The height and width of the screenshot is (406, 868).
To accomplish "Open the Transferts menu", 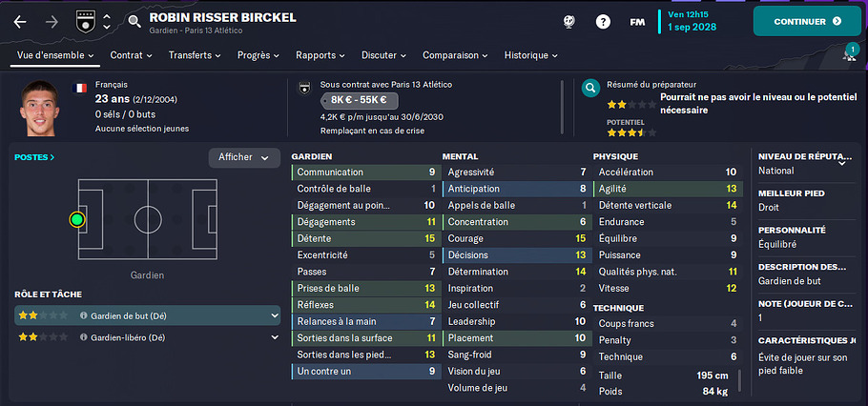I will point(195,55).
